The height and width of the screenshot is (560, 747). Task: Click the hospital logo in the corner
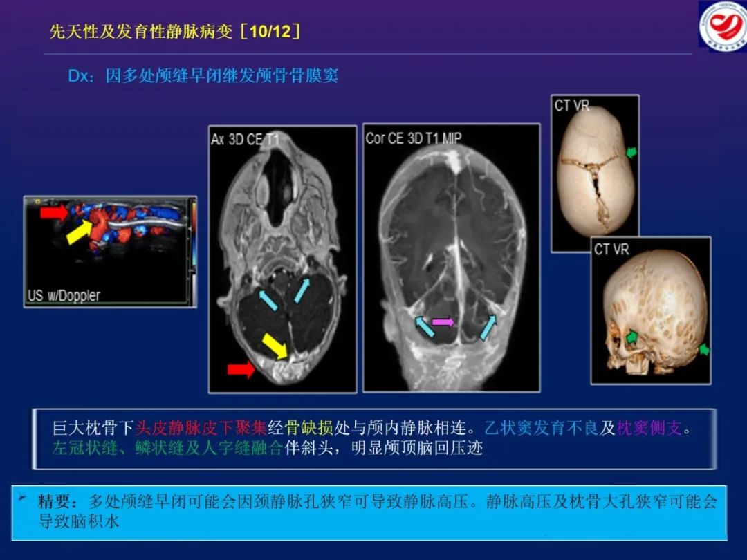tap(723, 25)
